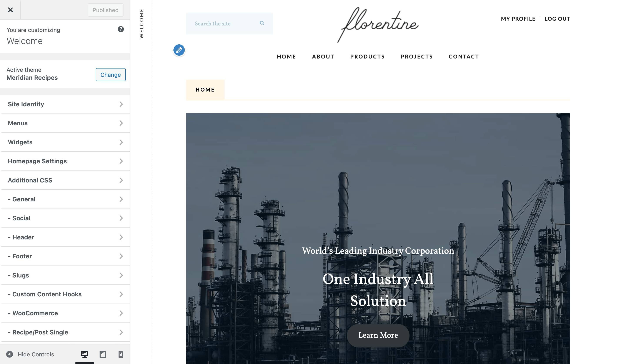Click the site search input field
Image resolution: width=626 pixels, height=364 pixels.
click(230, 23)
